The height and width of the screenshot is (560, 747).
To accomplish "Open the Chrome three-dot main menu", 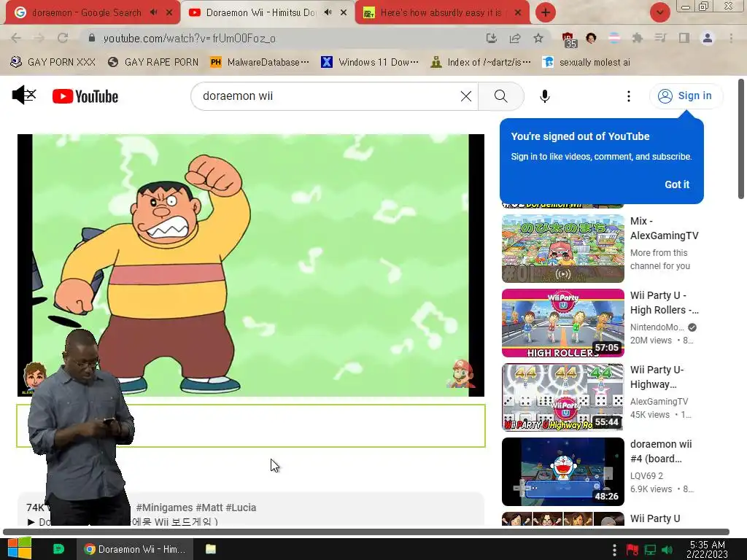I will pos(731,38).
